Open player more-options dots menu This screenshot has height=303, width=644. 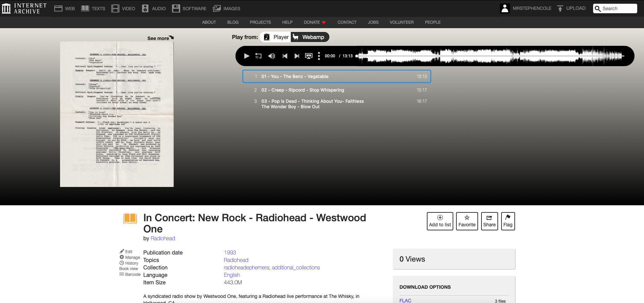319,56
